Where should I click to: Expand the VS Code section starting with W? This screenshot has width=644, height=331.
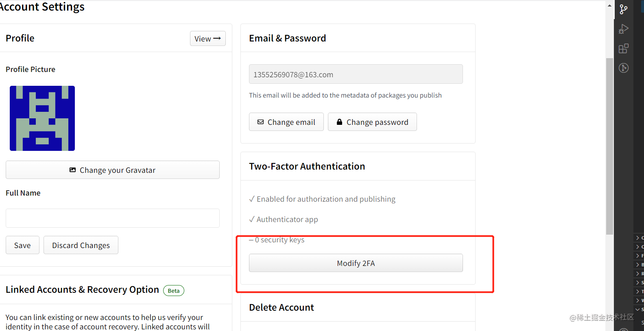pyautogui.click(x=639, y=301)
